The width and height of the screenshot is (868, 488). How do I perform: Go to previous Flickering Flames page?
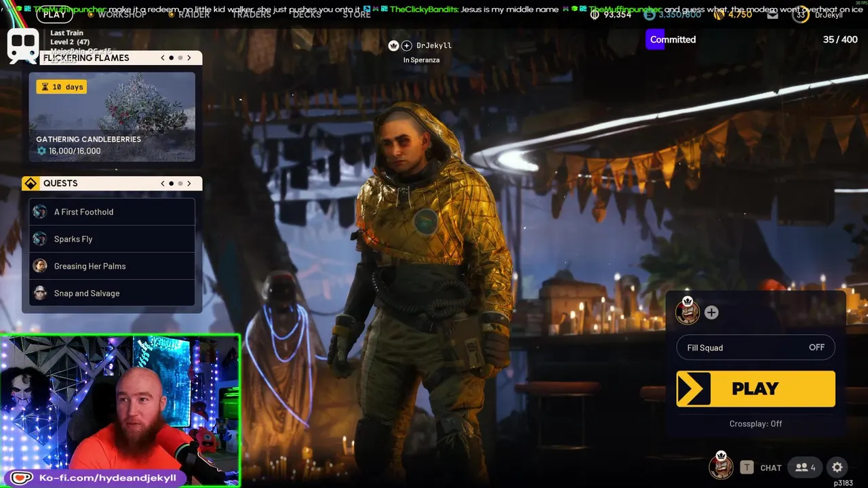point(163,58)
